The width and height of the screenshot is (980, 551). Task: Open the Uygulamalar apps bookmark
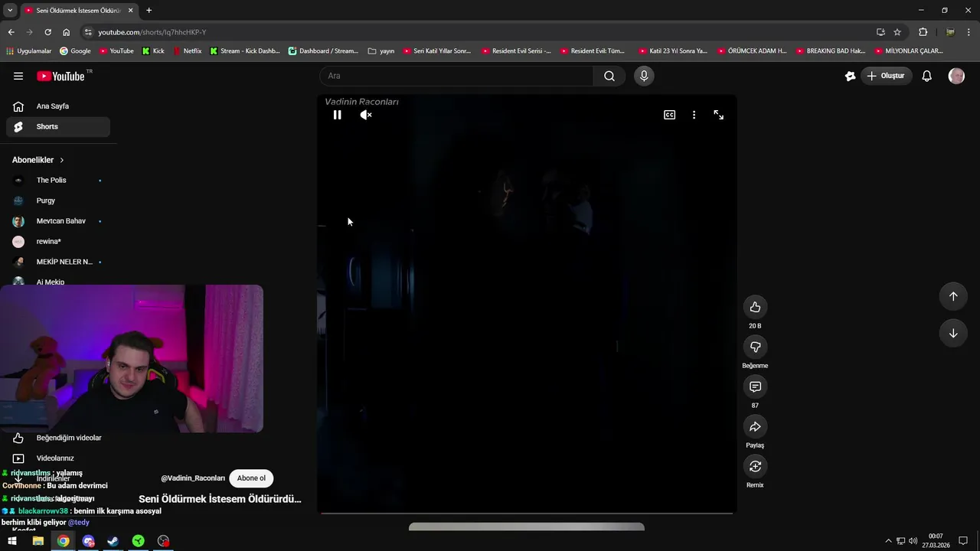tap(29, 51)
